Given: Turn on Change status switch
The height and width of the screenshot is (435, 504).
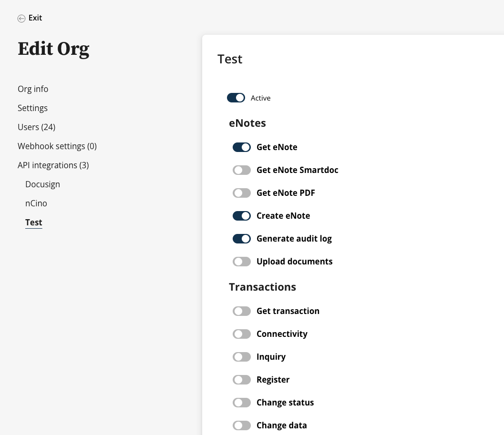Looking at the screenshot, I should click(242, 403).
